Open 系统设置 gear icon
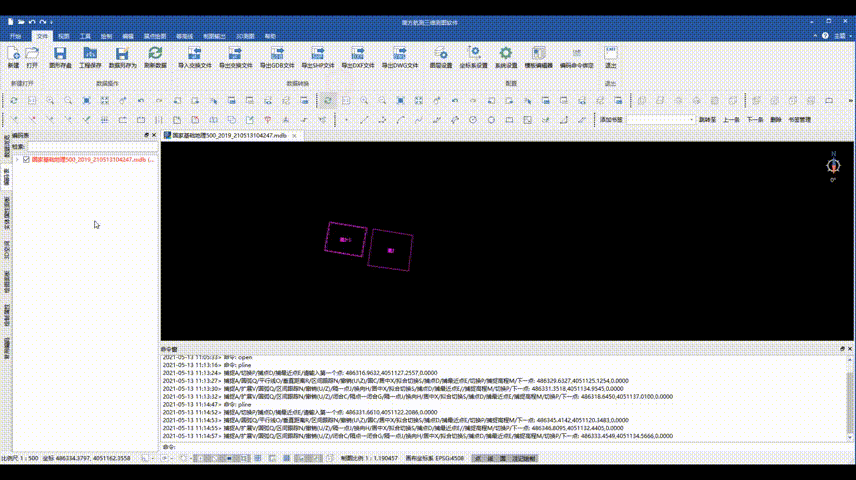The height and width of the screenshot is (480, 856). (x=506, y=54)
